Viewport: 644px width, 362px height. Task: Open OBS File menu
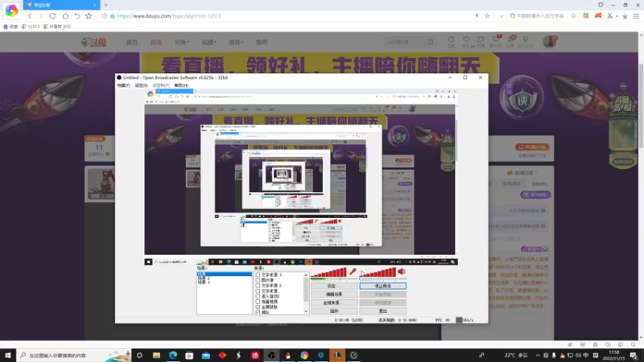123,85
